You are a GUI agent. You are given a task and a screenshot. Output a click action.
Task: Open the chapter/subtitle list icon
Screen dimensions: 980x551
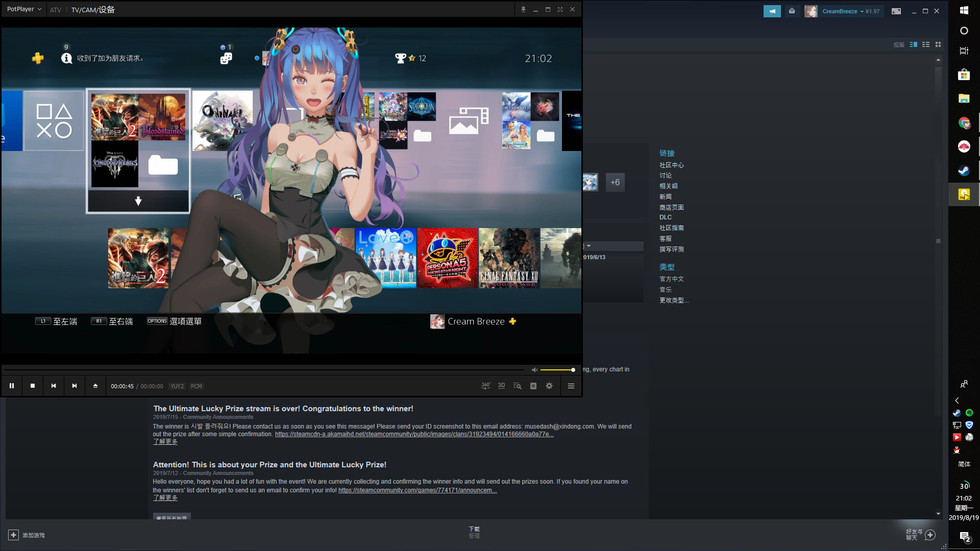click(533, 386)
